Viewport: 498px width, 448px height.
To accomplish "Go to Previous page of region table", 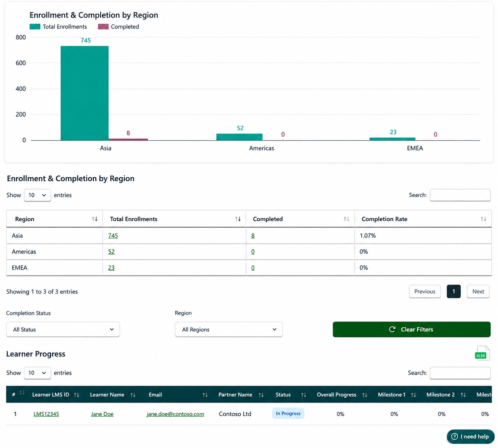I will click(x=425, y=291).
